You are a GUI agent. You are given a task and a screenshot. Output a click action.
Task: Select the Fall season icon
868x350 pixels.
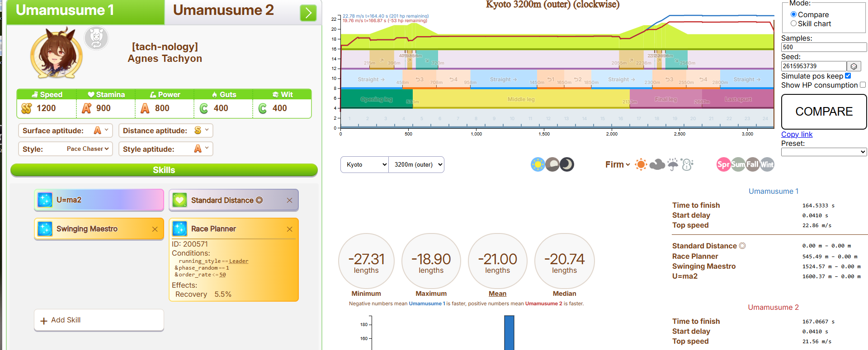coord(752,164)
